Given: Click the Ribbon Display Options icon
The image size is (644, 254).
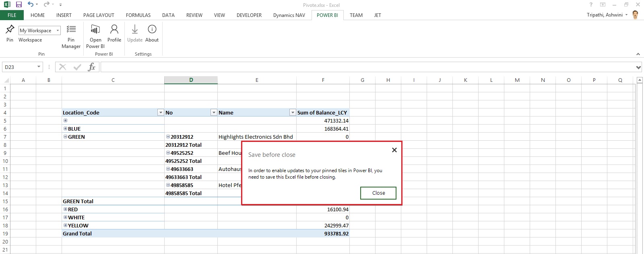Looking at the screenshot, I should coord(603,5).
